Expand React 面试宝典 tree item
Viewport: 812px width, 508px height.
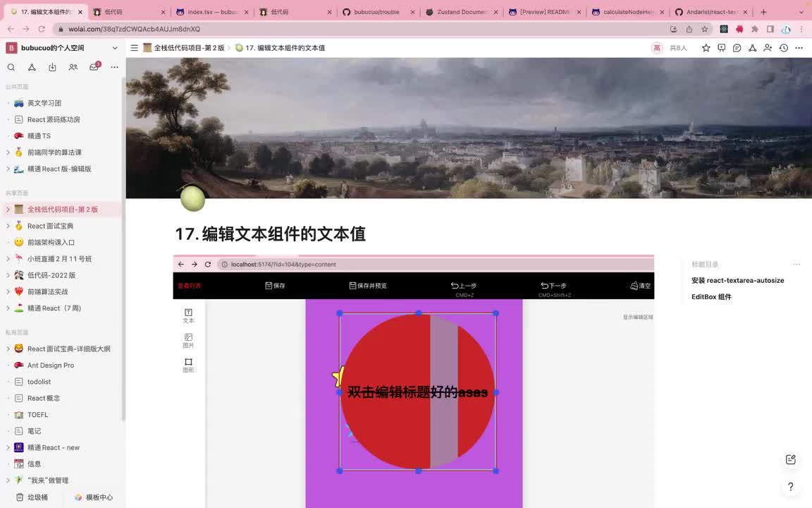tap(8, 226)
